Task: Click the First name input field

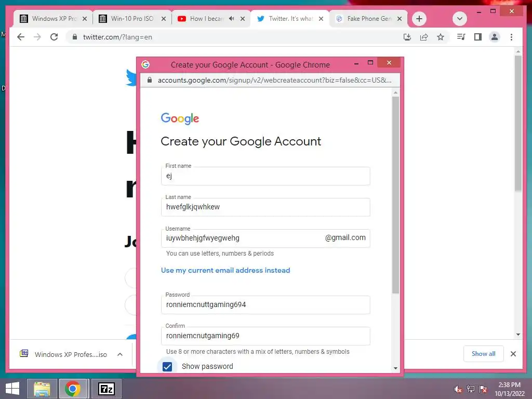Action: coord(265,176)
